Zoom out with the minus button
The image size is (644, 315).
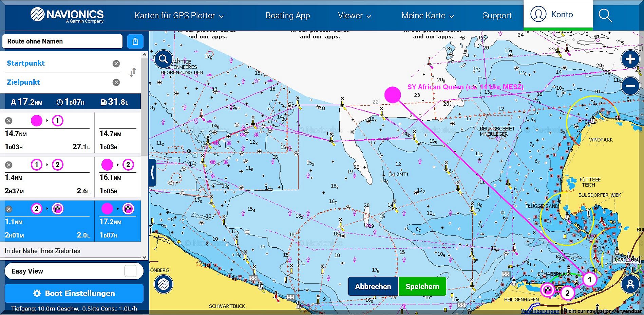[630, 86]
